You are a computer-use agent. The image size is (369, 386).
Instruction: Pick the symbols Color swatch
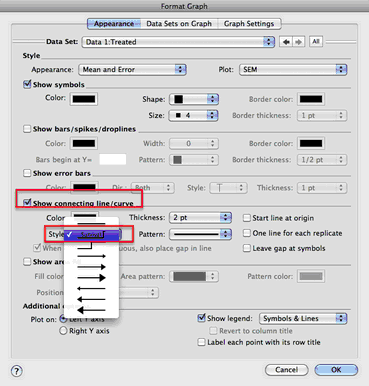click(x=84, y=99)
